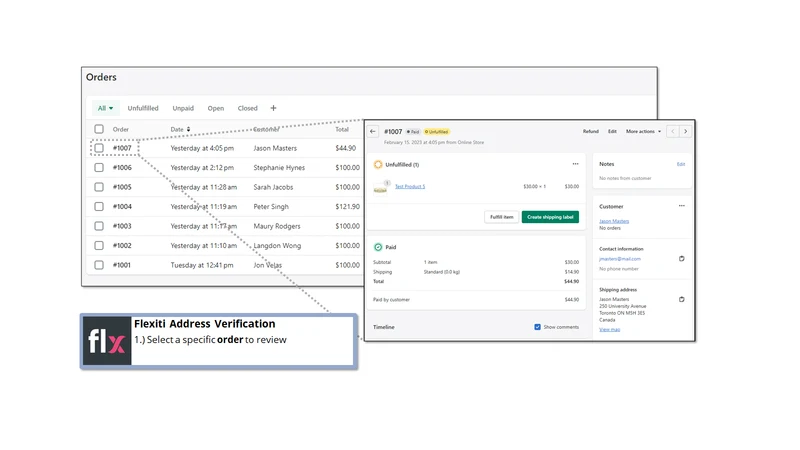Click the Paid status badge in header
The image size is (800, 450).
click(413, 132)
